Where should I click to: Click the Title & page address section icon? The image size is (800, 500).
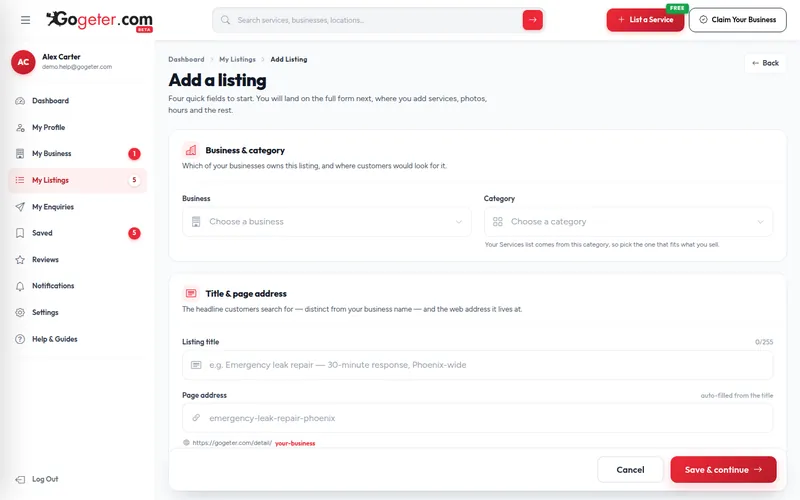coord(191,293)
